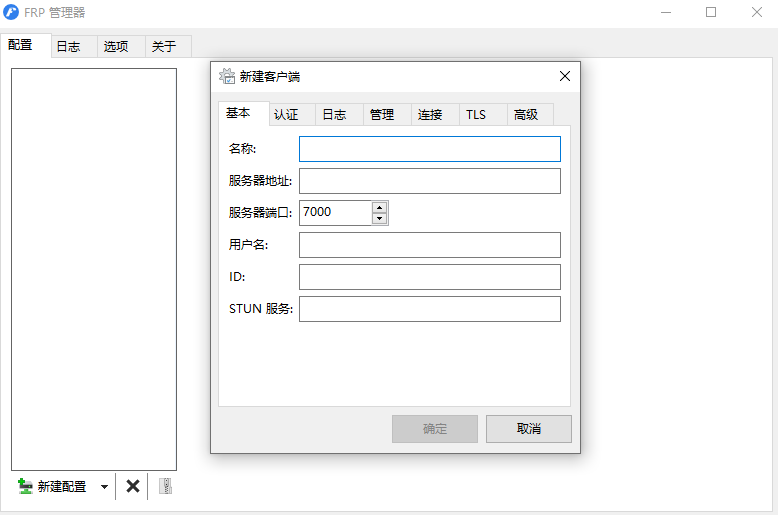Click the delete (X) configuration icon
Viewport: 778px width, 515px height.
pos(132,486)
